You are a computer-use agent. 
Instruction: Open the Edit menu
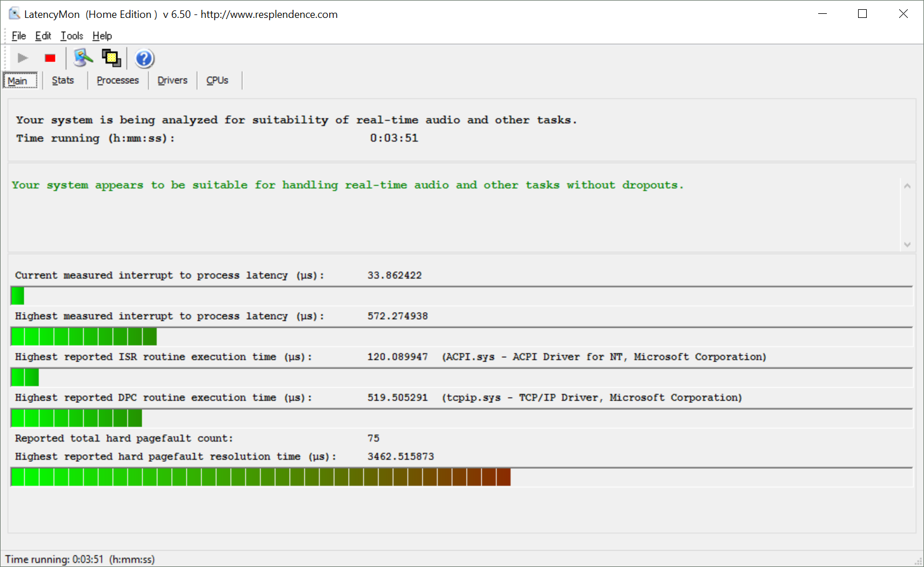click(43, 36)
